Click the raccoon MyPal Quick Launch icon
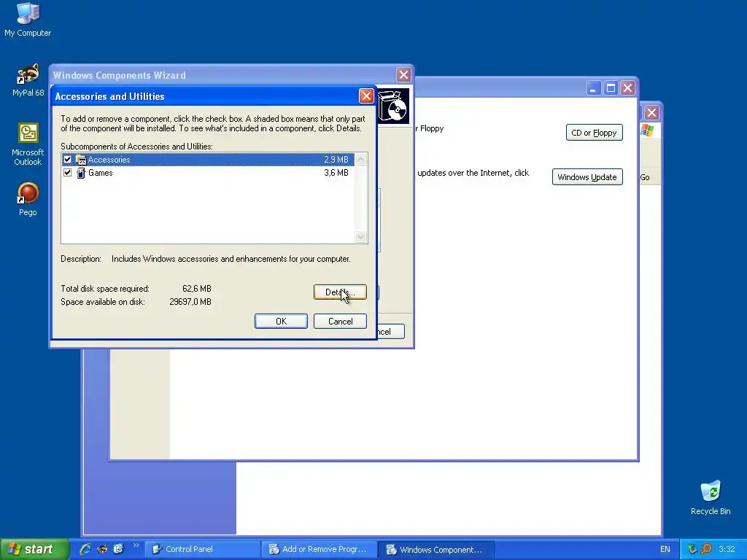The width and height of the screenshot is (747, 560). 102,549
